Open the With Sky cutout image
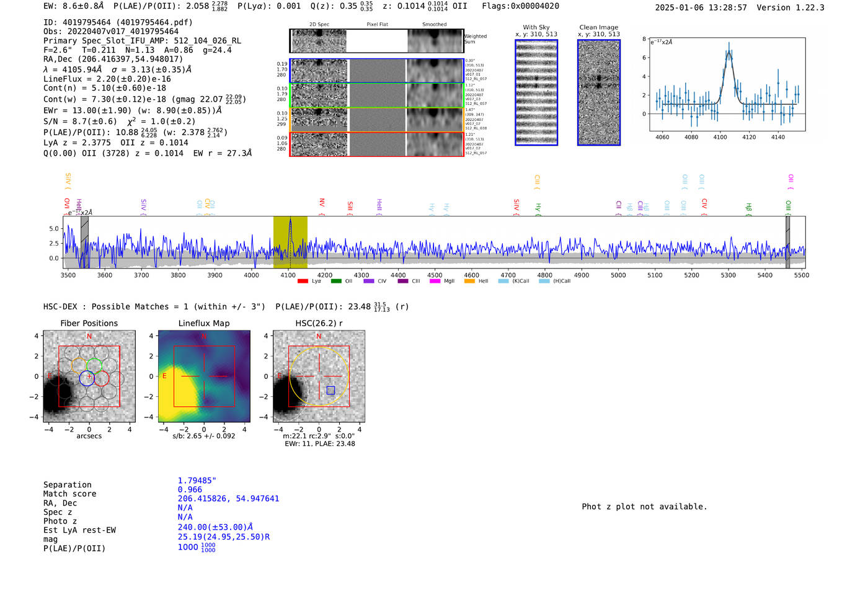This screenshot has width=868, height=591. point(536,92)
